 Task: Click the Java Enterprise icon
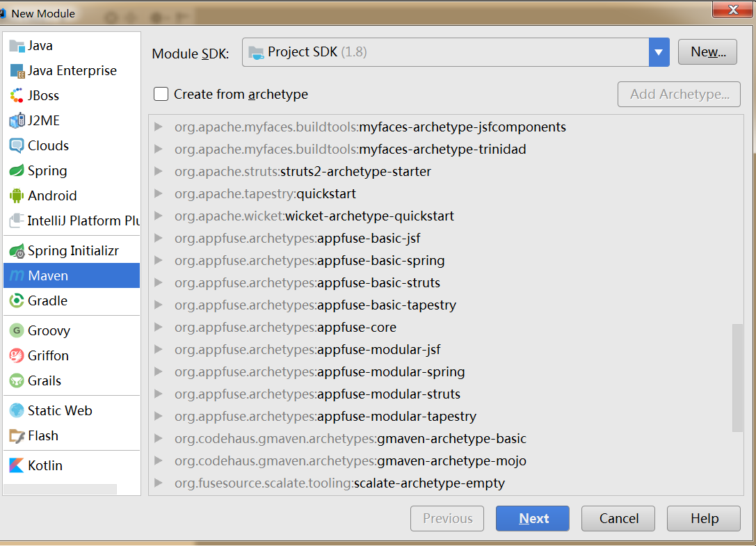(x=17, y=71)
